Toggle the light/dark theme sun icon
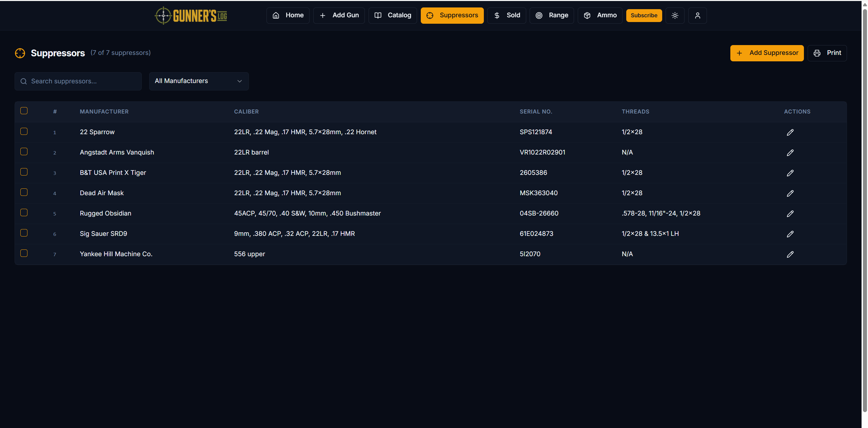868x428 pixels. pyautogui.click(x=675, y=16)
